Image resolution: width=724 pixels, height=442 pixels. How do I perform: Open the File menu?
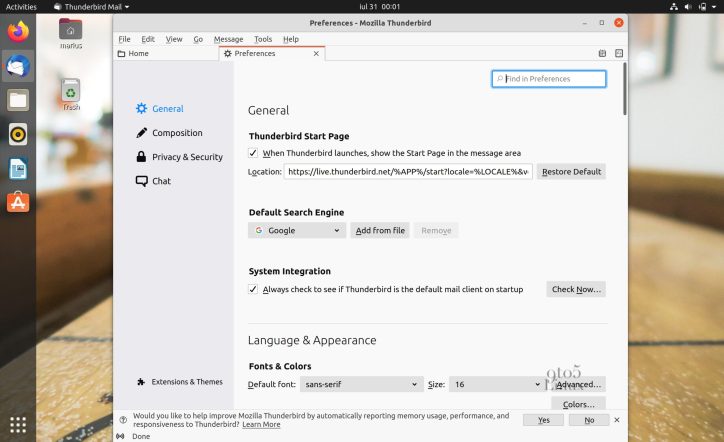click(x=125, y=39)
